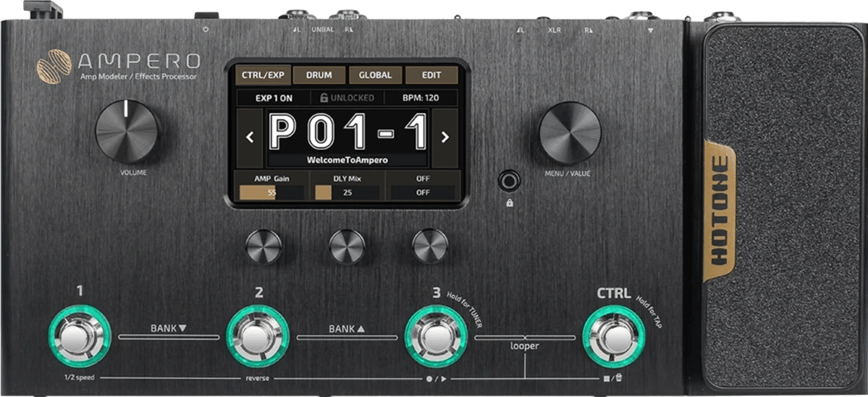Go to previous patch with left arrow

click(250, 137)
